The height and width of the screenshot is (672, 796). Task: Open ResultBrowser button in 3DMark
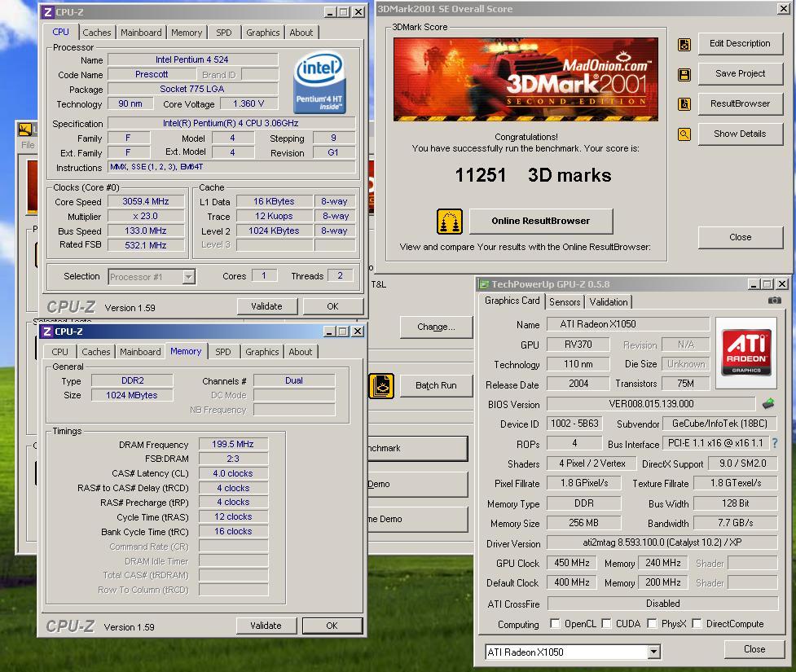tap(740, 103)
